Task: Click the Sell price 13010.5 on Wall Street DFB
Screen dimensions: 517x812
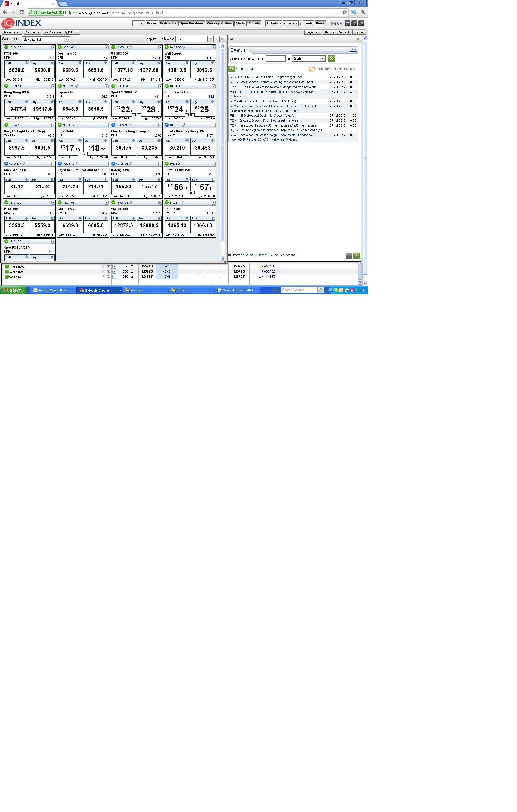Action: (177, 70)
